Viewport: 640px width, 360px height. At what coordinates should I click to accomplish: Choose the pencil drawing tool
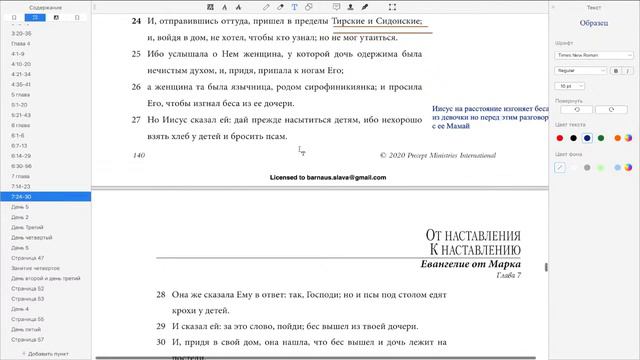[266, 7]
